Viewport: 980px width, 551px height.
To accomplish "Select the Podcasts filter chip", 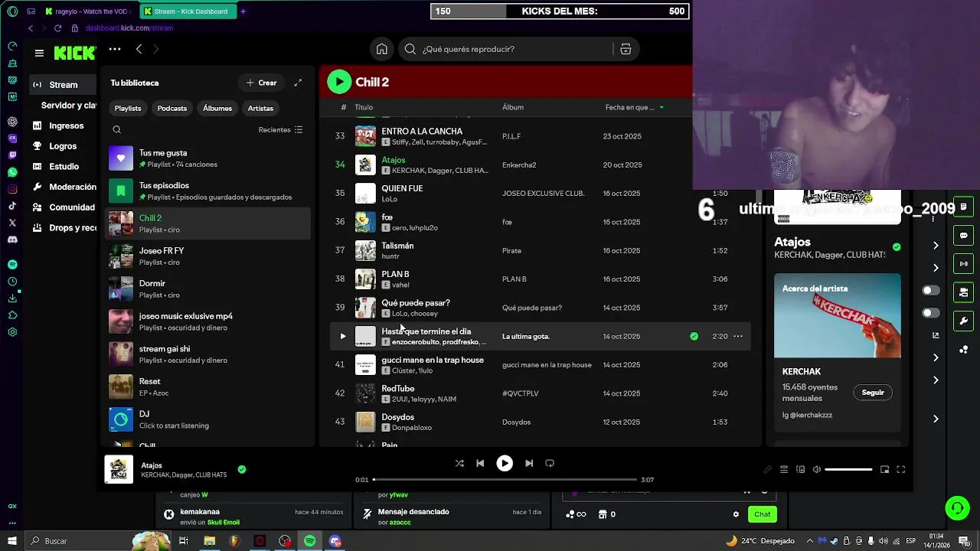I will point(172,108).
